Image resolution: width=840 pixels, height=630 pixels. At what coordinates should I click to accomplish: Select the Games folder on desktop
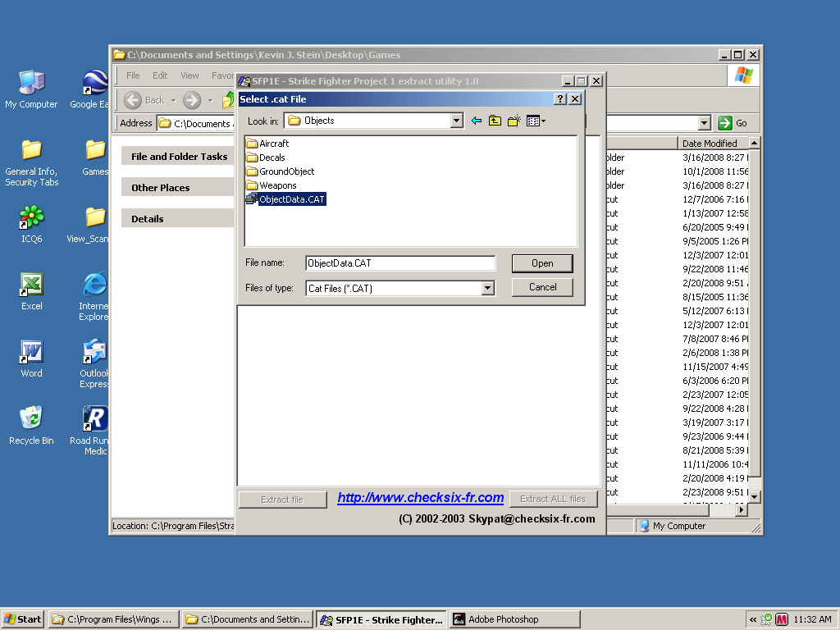point(95,157)
